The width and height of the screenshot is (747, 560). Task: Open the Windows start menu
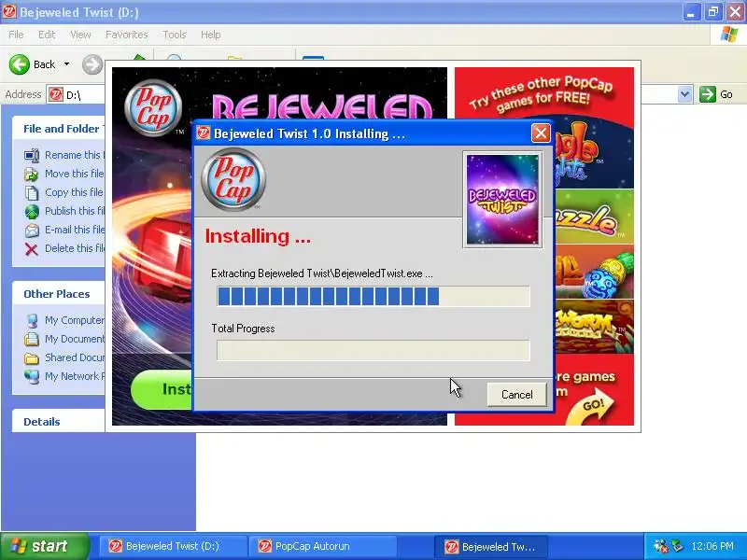(x=45, y=546)
